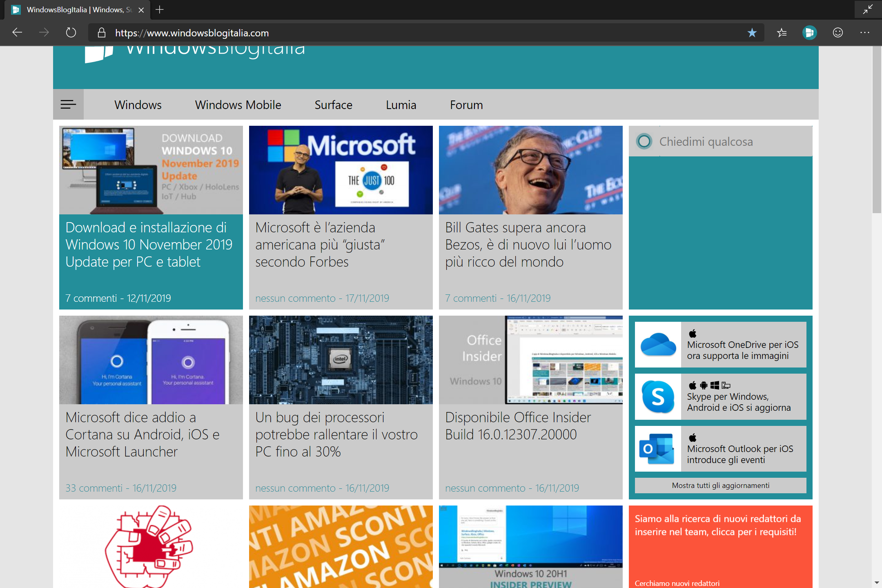View site security lock information
The width and height of the screenshot is (882, 588).
pos(102,33)
